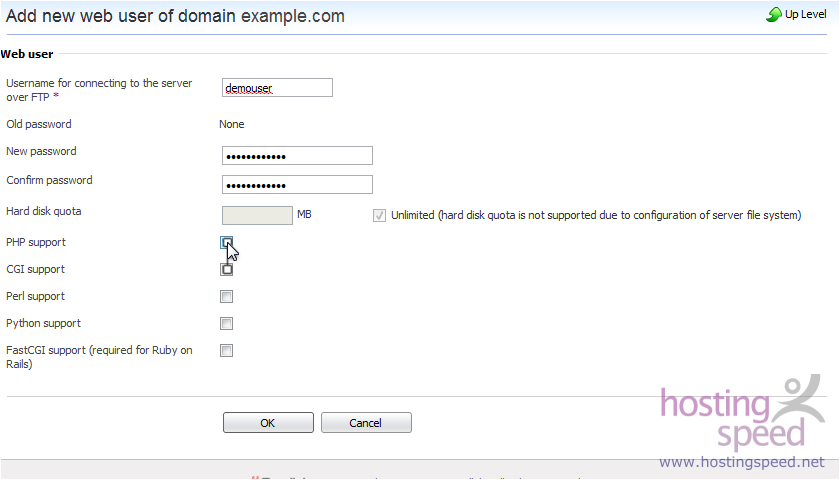
Task: Toggle FastCGI support checkbox
Action: point(227,350)
